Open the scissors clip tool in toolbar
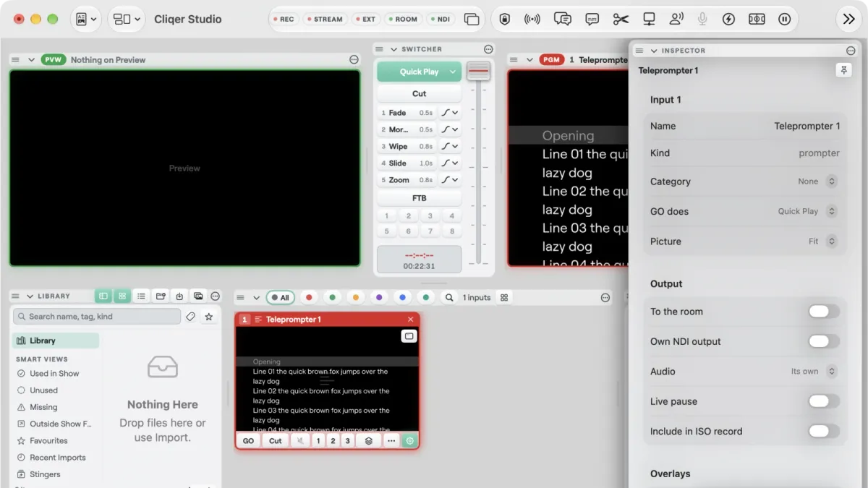 click(621, 20)
